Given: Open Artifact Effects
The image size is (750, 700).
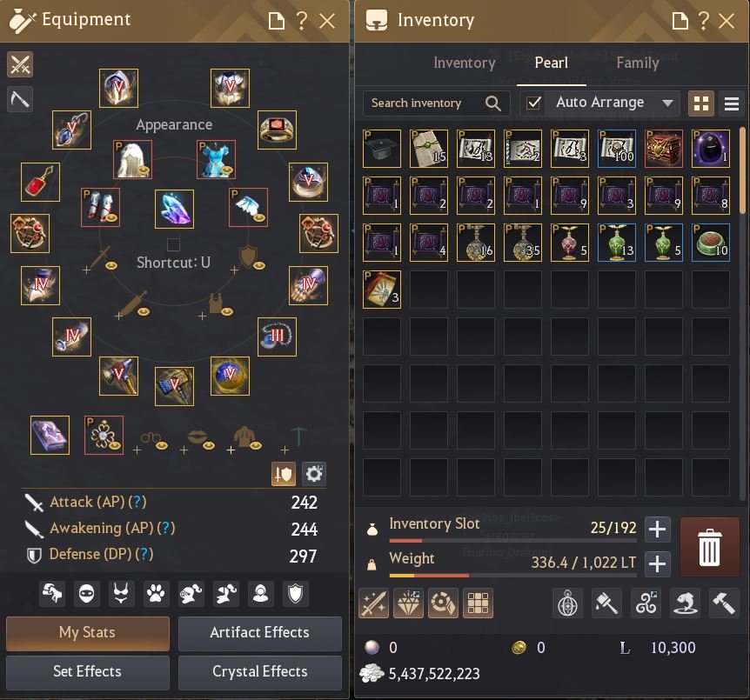Looking at the screenshot, I should (x=260, y=632).
